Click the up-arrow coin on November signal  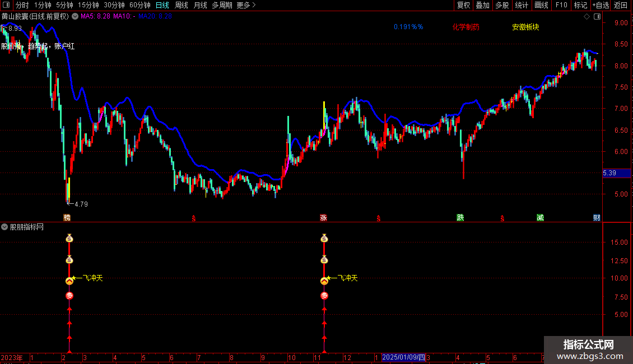(324, 281)
